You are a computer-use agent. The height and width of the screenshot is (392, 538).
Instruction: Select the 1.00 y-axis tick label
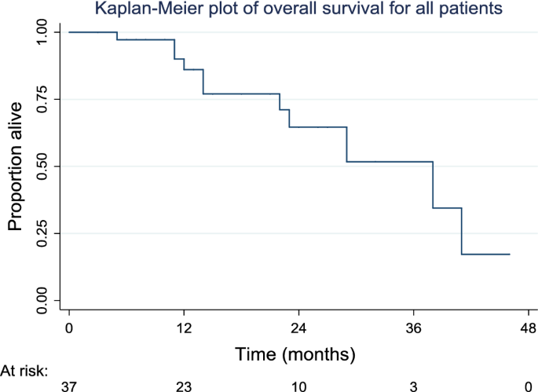(46, 32)
